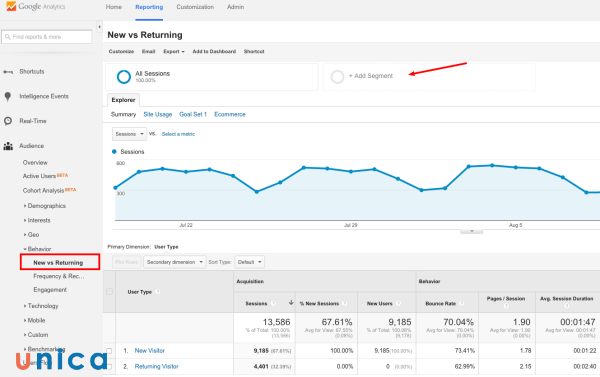Open Audience Overview

click(x=35, y=163)
